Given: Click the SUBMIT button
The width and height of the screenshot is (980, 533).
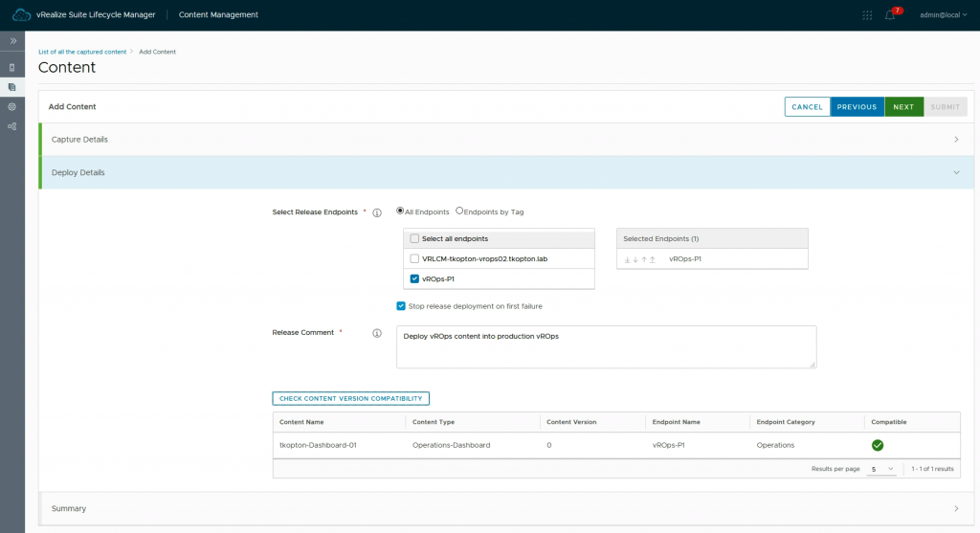Looking at the screenshot, I should click(x=945, y=107).
